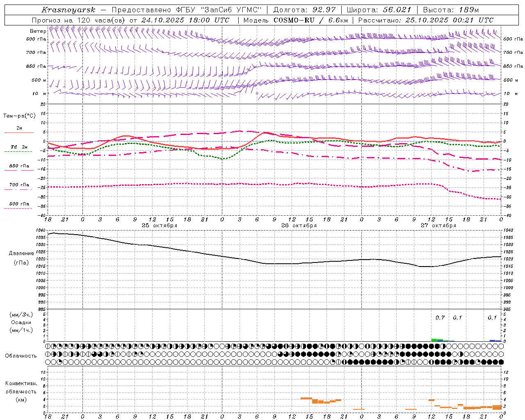The width and height of the screenshot is (525, 420).
Task: Select the Td 2м dew point legend entry
Action: [19, 147]
